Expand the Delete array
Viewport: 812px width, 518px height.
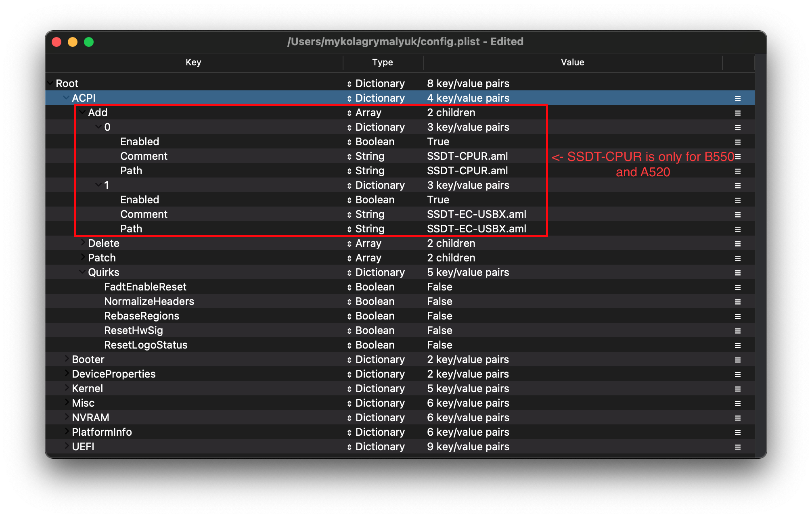click(x=83, y=243)
